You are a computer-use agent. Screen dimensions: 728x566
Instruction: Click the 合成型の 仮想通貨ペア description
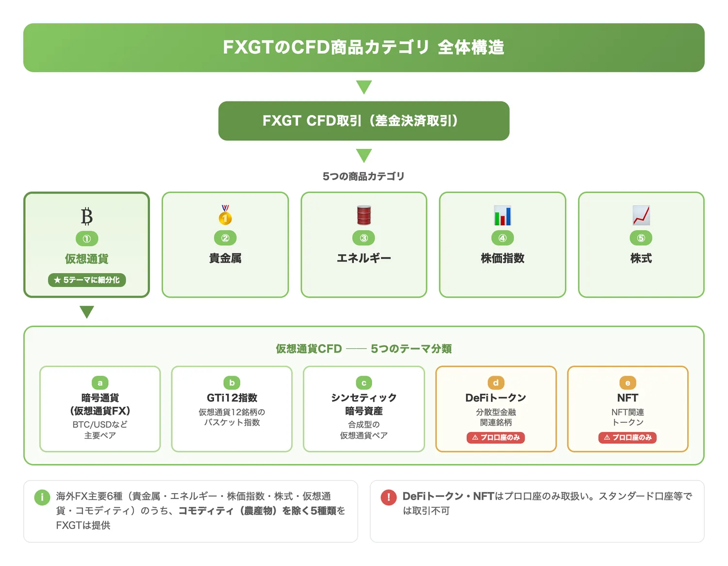pos(364,430)
